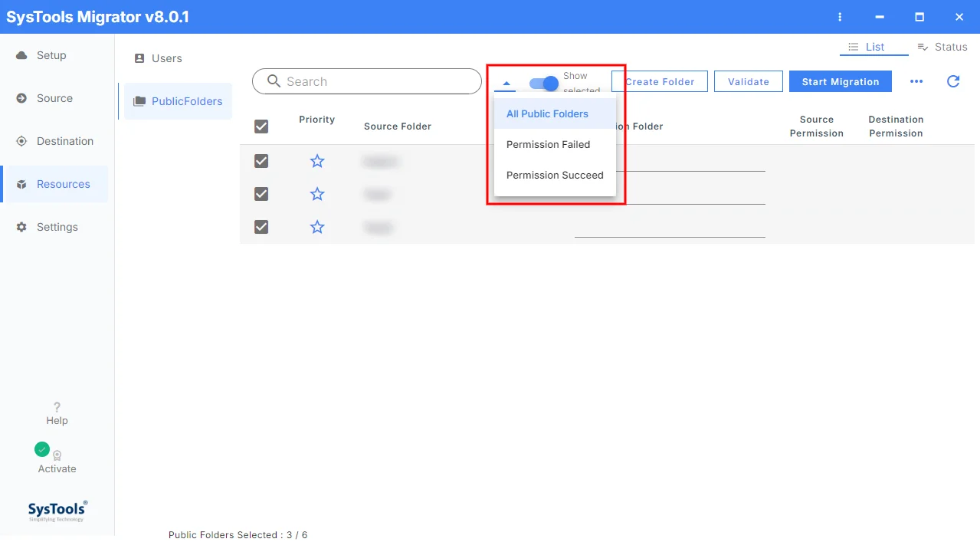
Task: Click the Validate button
Action: [x=748, y=81]
